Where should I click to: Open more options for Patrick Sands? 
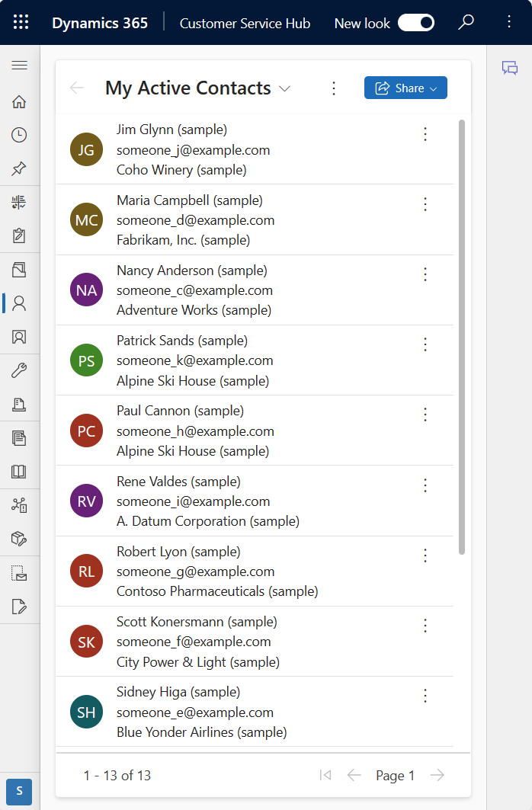pos(425,344)
